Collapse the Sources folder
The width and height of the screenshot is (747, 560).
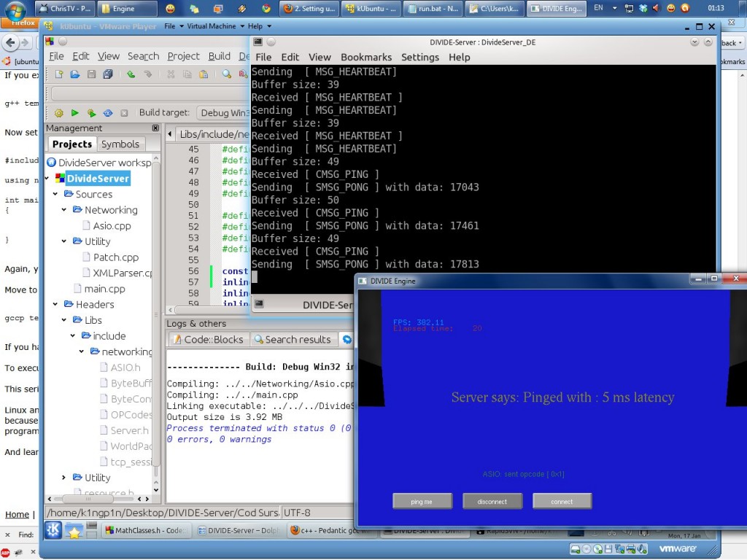55,194
